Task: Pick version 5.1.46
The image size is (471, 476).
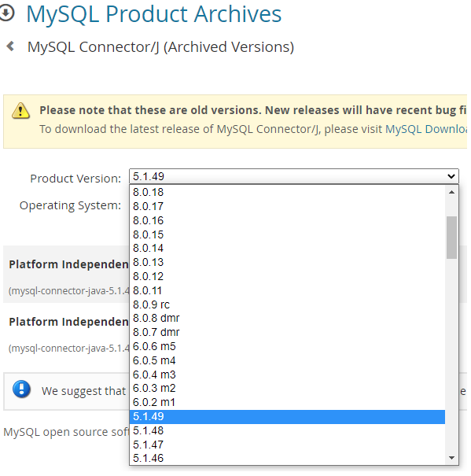Action: pos(287,458)
